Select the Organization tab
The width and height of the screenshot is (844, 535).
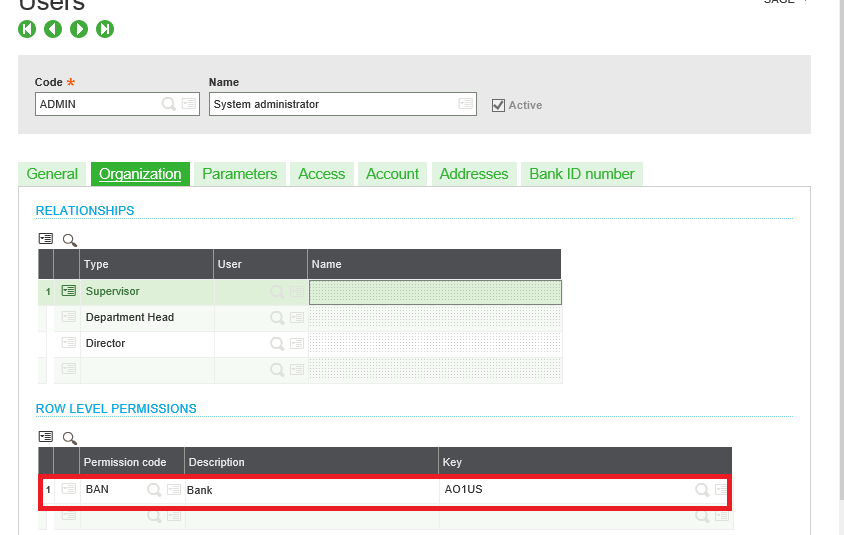140,174
